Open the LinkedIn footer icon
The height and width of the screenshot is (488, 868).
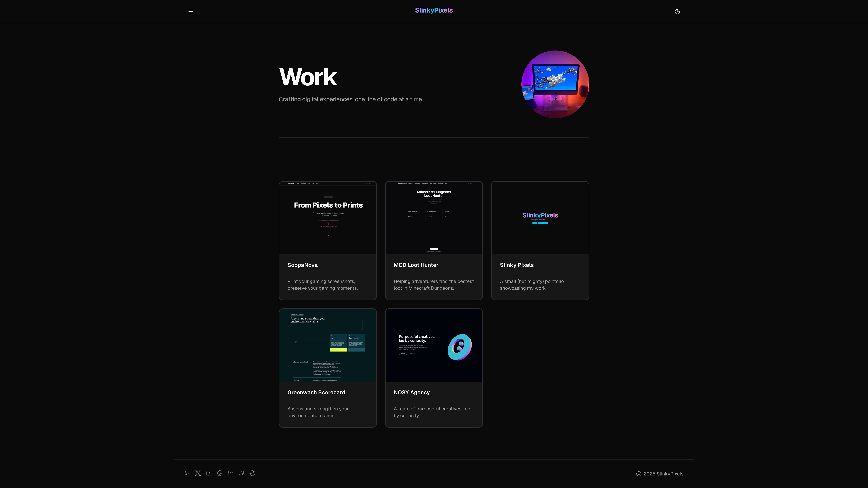(231, 473)
